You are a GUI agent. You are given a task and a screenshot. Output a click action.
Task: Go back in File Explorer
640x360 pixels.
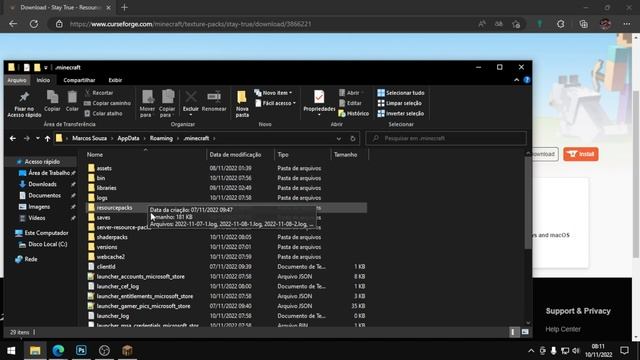coord(13,138)
